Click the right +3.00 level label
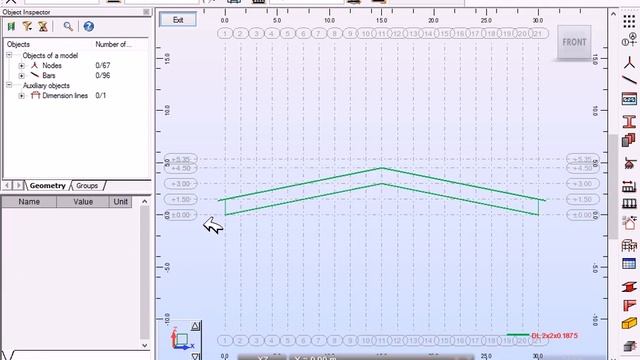Image resolution: width=640 pixels, height=360 pixels. pos(582,184)
